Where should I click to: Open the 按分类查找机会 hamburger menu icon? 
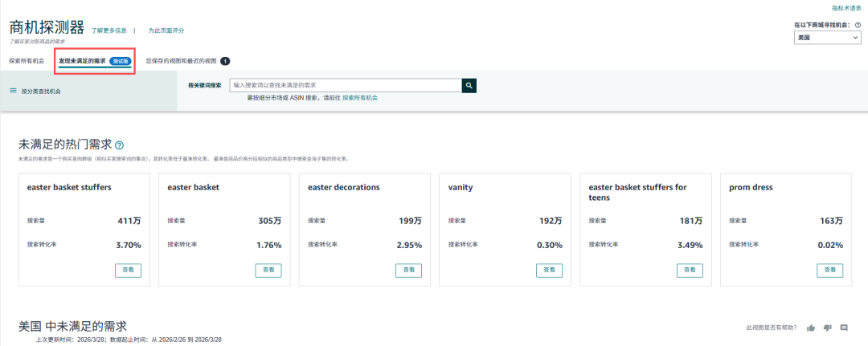pos(13,91)
